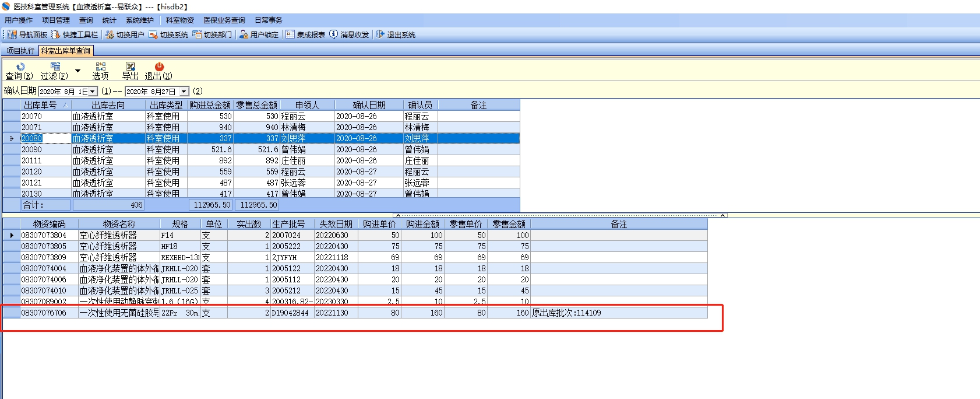The image size is (980, 399).
Task: Open the start date 2020年8月1日 dropdown
Action: point(93,92)
